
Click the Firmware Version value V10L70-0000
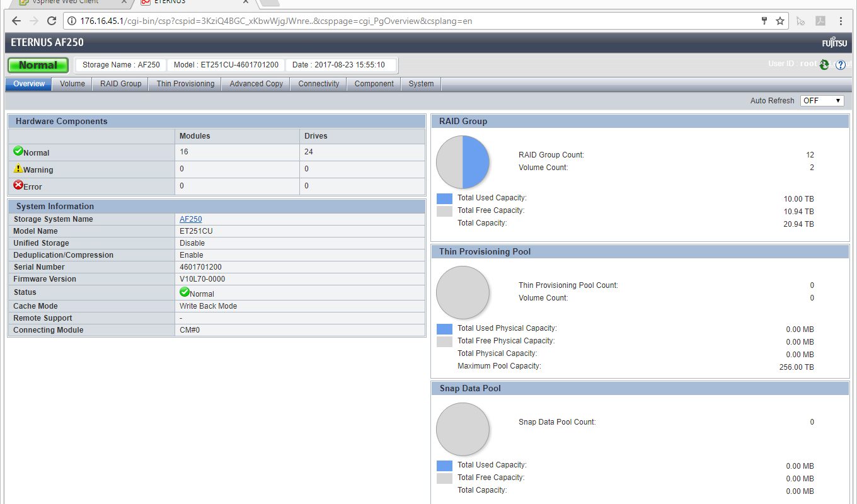click(x=202, y=279)
